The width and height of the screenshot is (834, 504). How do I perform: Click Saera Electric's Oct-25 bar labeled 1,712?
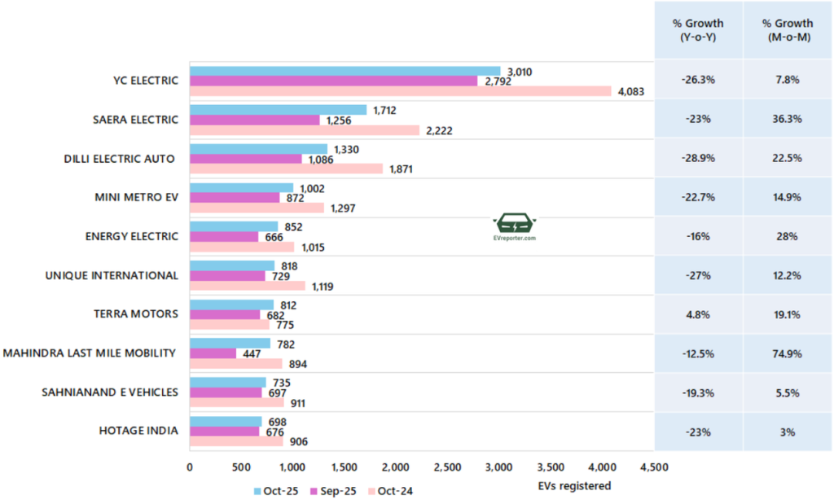278,110
